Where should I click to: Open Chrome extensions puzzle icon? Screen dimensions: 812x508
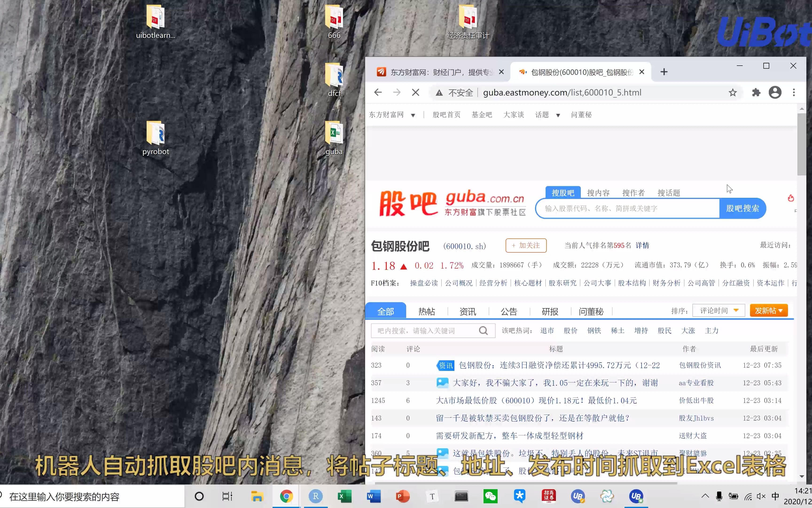coord(756,92)
